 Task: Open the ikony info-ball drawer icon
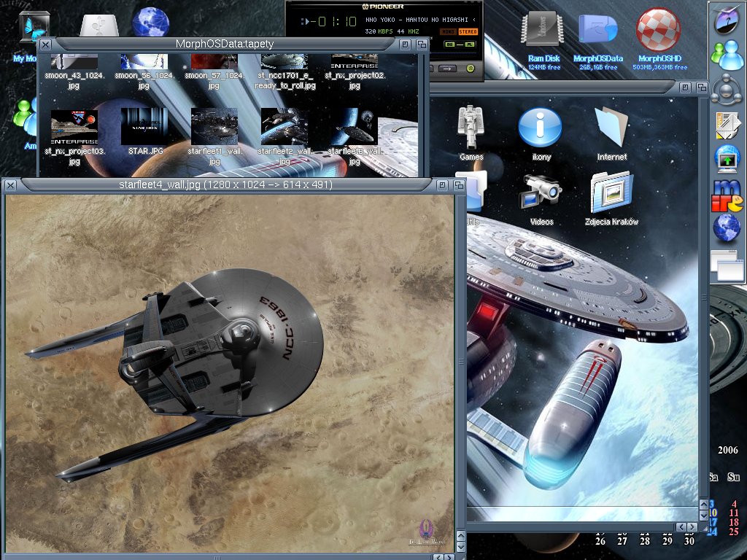tap(541, 127)
